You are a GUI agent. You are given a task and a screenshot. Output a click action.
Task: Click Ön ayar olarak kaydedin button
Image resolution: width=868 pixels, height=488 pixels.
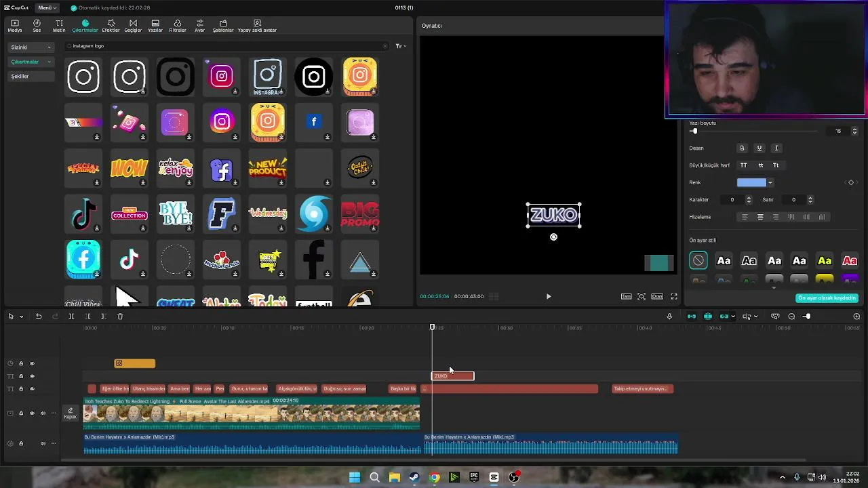point(827,298)
